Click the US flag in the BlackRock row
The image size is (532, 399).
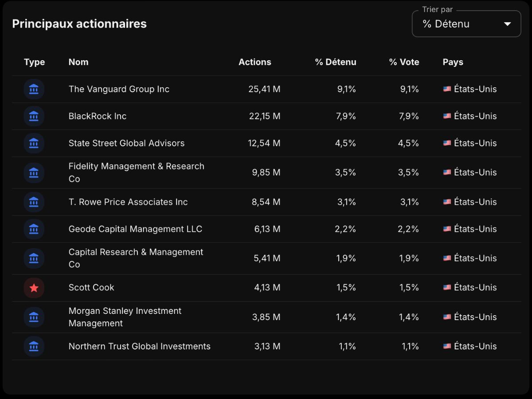point(447,116)
